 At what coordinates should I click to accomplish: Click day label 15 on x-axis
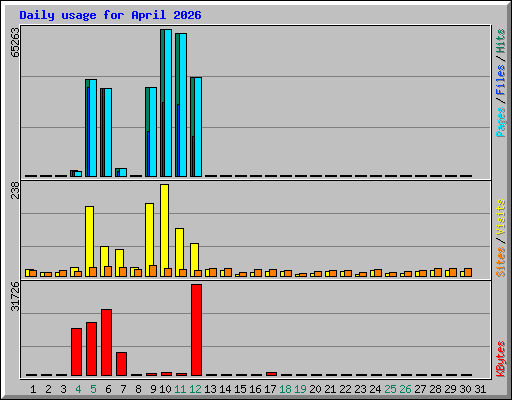click(x=240, y=389)
